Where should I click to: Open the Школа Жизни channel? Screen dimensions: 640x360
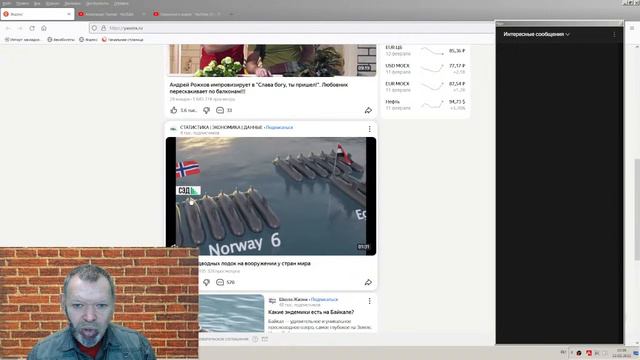coord(293,300)
